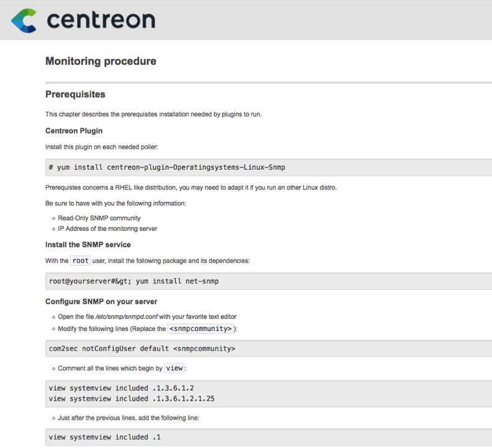Click the Monitoring procedure heading
This screenshot has width=492, height=448.
click(101, 61)
